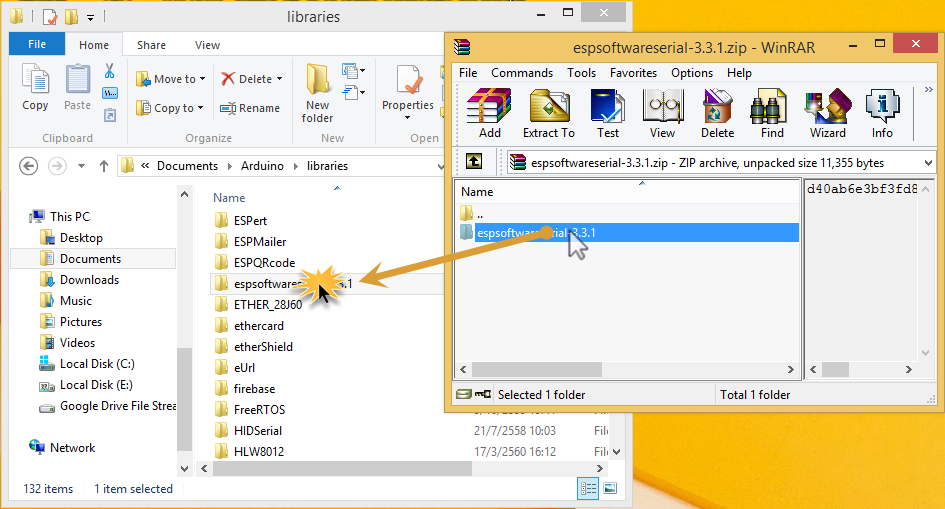This screenshot has height=509, width=945.
Task: Switch to Details view layout icon
Action: pyautogui.click(x=588, y=489)
